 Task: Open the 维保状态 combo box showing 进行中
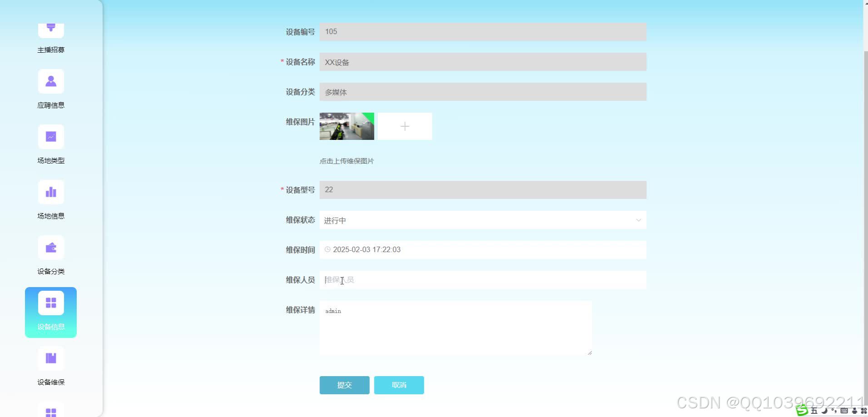[x=483, y=220]
